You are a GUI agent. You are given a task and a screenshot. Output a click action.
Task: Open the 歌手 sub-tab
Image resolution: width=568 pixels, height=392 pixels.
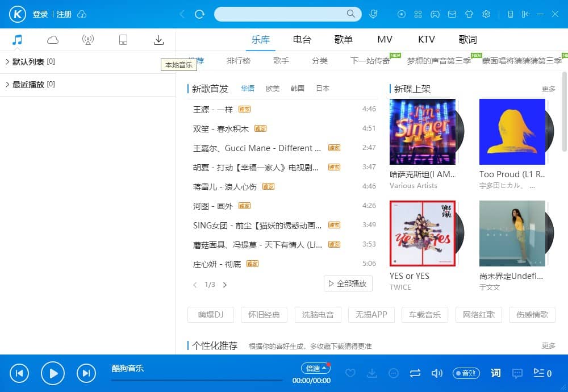[x=281, y=61]
